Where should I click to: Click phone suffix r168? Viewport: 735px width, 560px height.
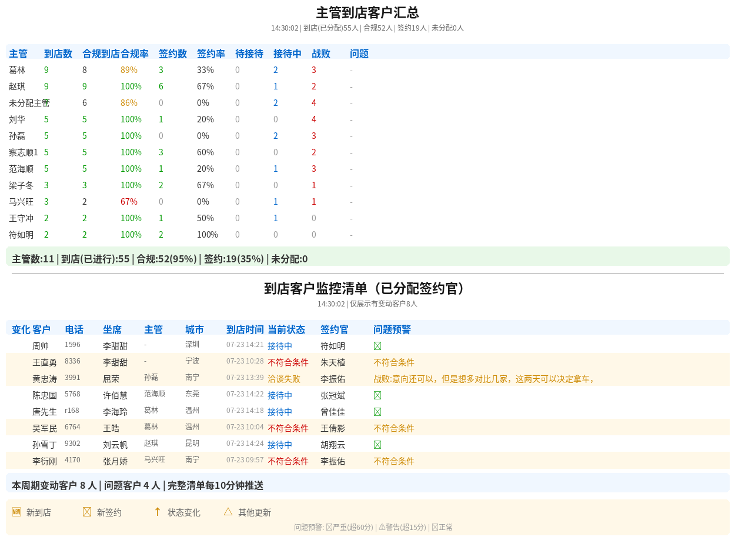pyautogui.click(x=72, y=411)
